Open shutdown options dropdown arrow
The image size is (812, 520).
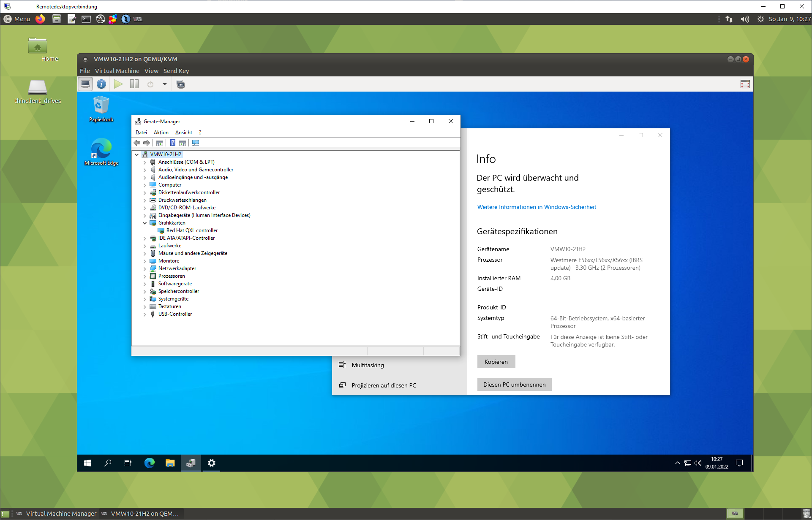(x=165, y=84)
